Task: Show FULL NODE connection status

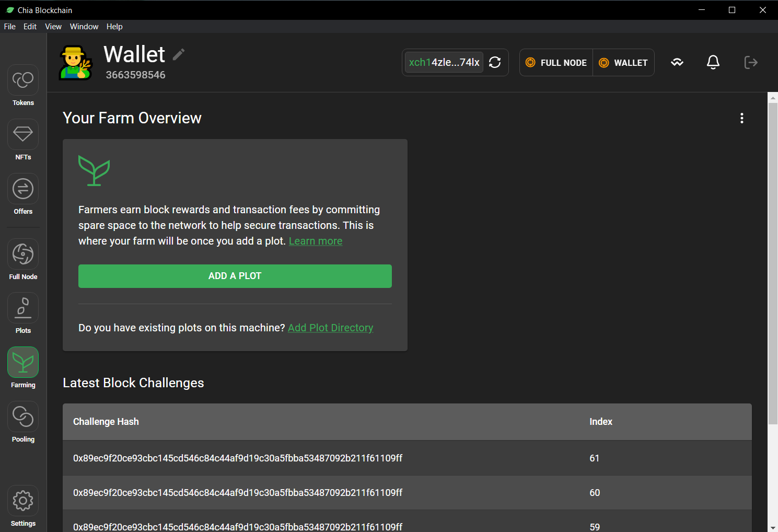Action: tap(556, 63)
